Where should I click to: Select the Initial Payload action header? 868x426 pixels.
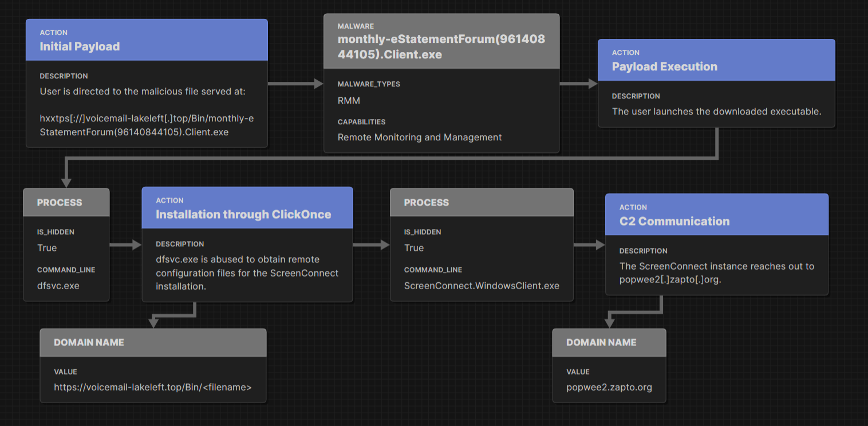click(x=80, y=46)
